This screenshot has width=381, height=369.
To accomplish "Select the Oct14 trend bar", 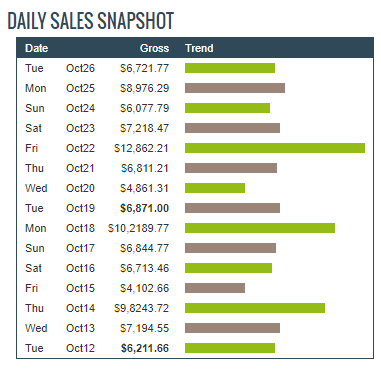I will [255, 308].
